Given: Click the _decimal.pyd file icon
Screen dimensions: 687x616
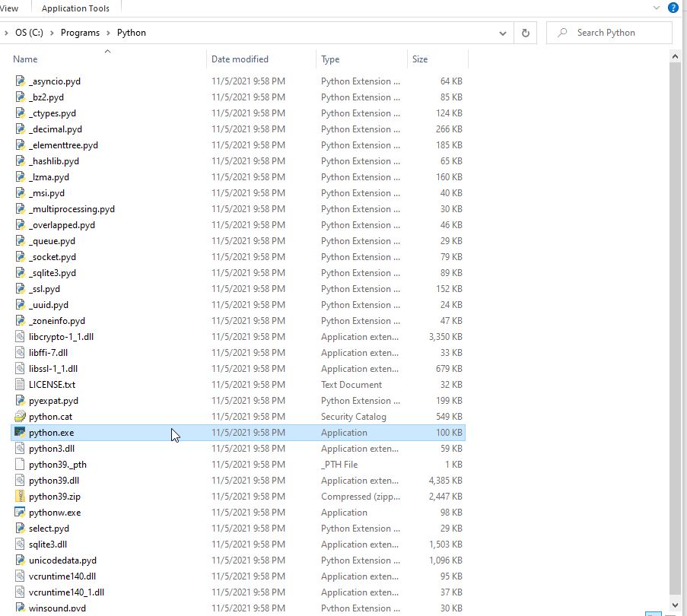Looking at the screenshot, I should pyautogui.click(x=20, y=129).
